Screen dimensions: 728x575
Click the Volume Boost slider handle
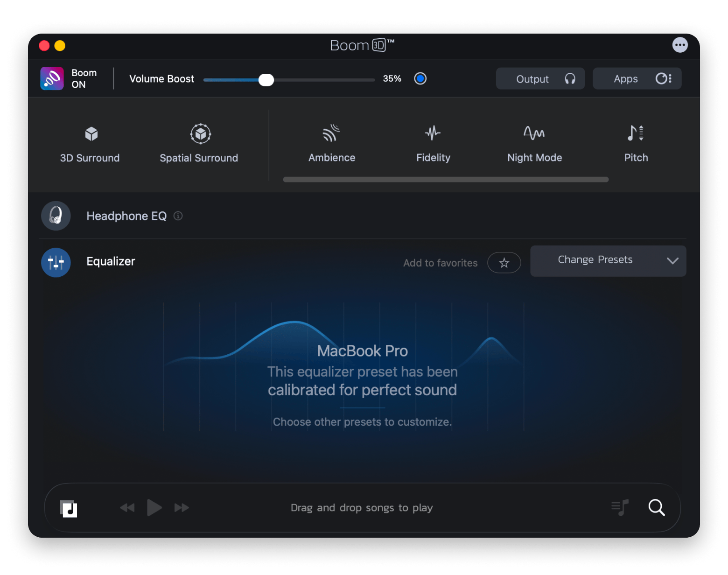coord(266,80)
